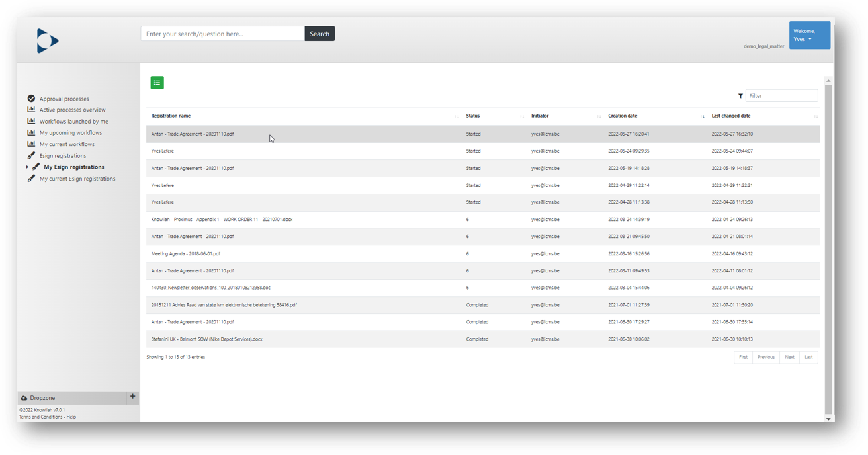Go to Next page of entries
The image size is (868, 455).
coord(789,357)
